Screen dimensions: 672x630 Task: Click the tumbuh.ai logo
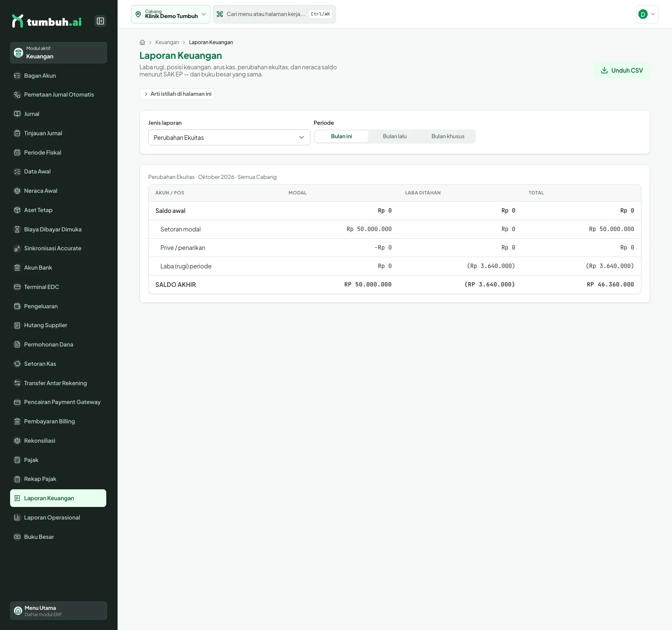pos(47,21)
